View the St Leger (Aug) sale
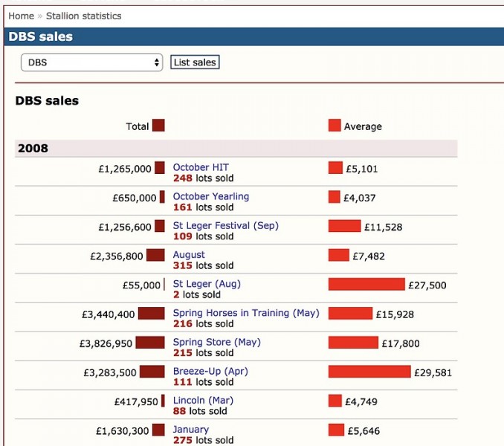Screen dimensions: 504x446 [x=207, y=283]
